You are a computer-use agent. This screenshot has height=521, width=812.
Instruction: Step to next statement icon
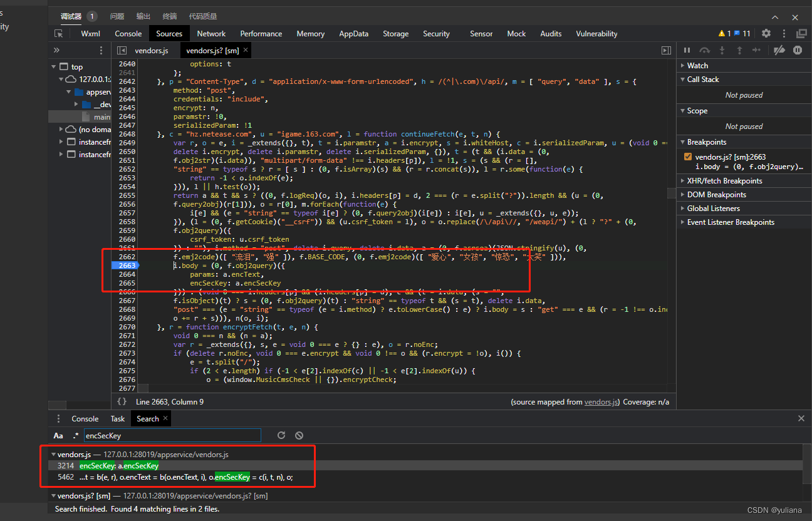(x=756, y=50)
